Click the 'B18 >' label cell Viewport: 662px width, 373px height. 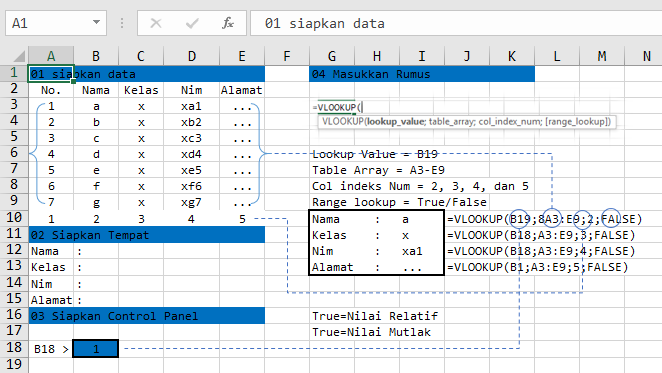[x=51, y=349]
